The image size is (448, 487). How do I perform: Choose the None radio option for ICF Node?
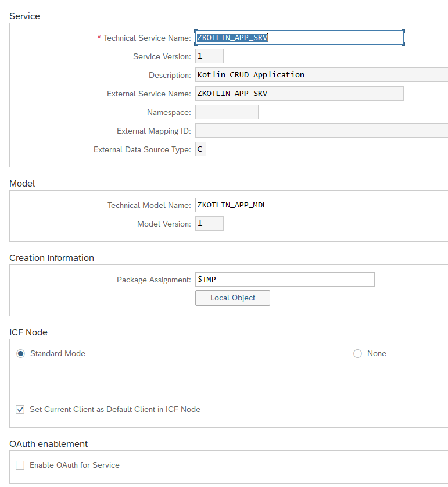pos(357,354)
